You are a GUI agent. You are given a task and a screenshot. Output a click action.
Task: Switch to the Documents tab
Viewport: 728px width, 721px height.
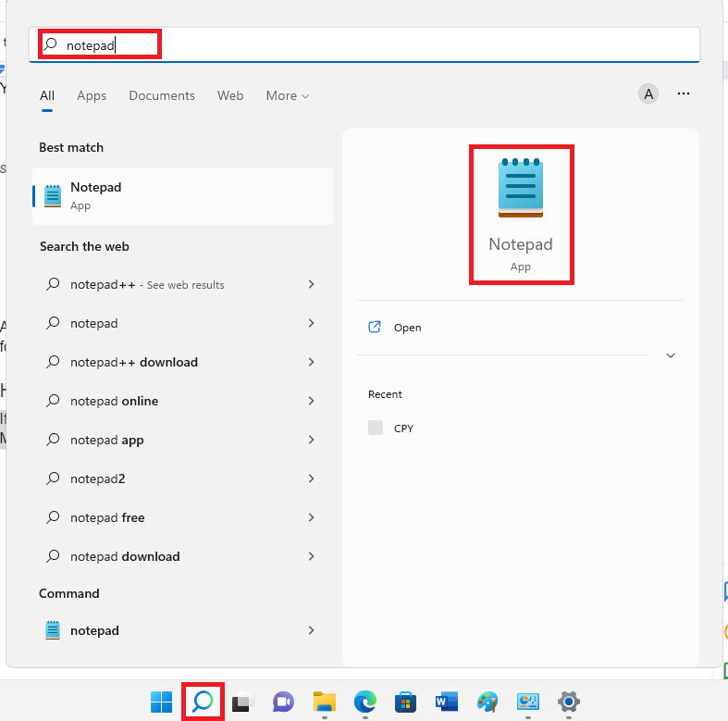(x=162, y=95)
